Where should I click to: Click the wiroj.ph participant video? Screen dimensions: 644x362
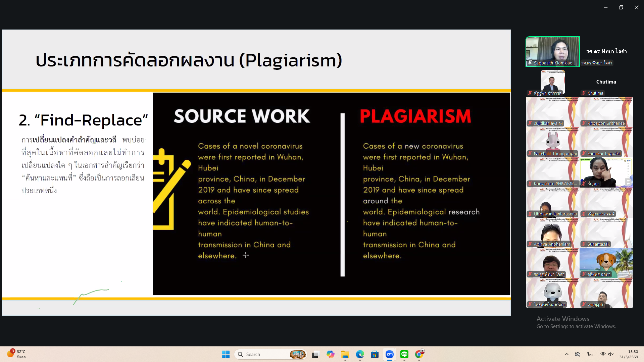tap(606, 294)
